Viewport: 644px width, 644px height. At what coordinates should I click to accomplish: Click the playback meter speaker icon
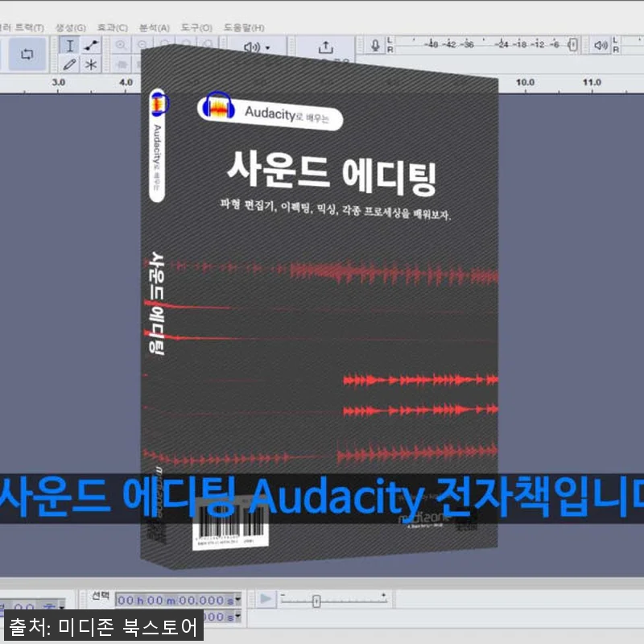[x=601, y=45]
